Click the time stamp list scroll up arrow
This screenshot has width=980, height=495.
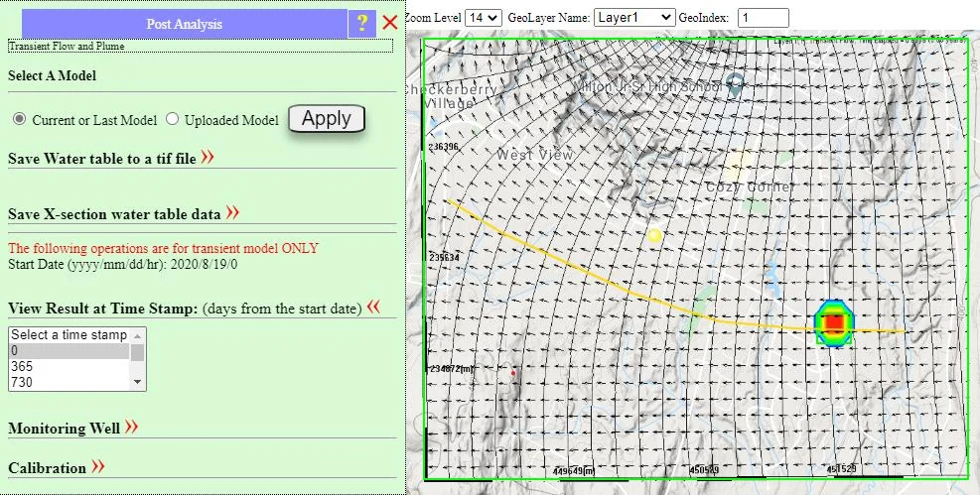coord(137,336)
